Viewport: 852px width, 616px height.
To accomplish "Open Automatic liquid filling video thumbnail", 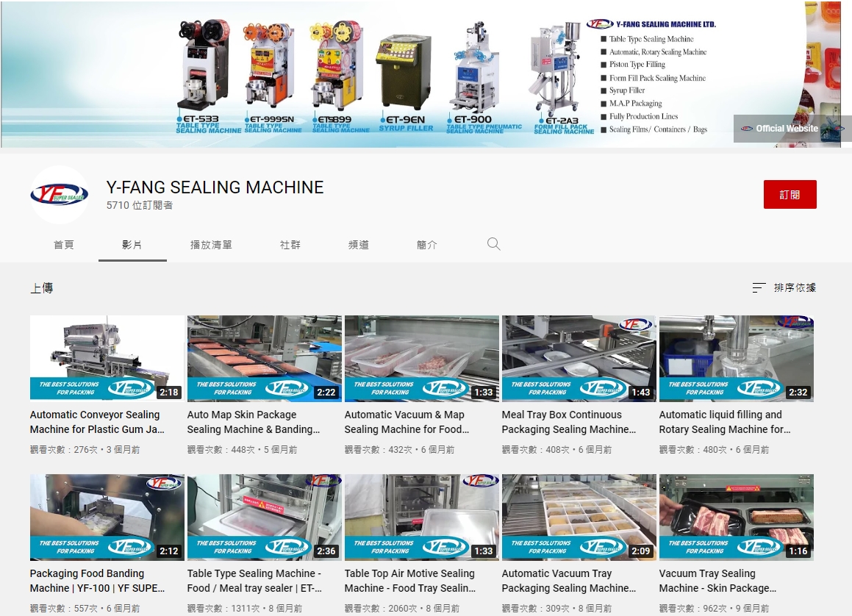I will pyautogui.click(x=737, y=359).
